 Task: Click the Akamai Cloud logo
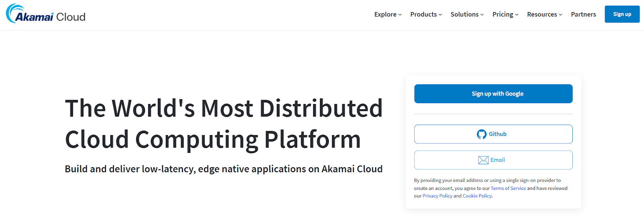pyautogui.click(x=45, y=14)
